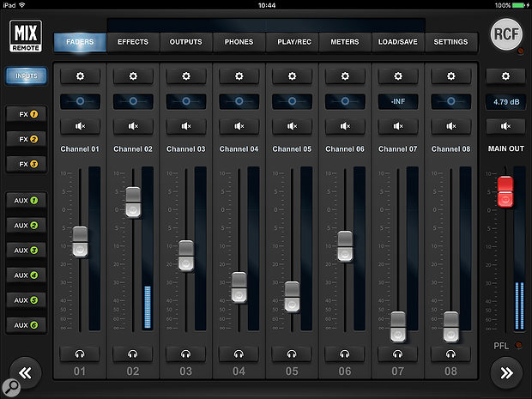
Task: Select the FX 3 send
Action: tap(26, 164)
